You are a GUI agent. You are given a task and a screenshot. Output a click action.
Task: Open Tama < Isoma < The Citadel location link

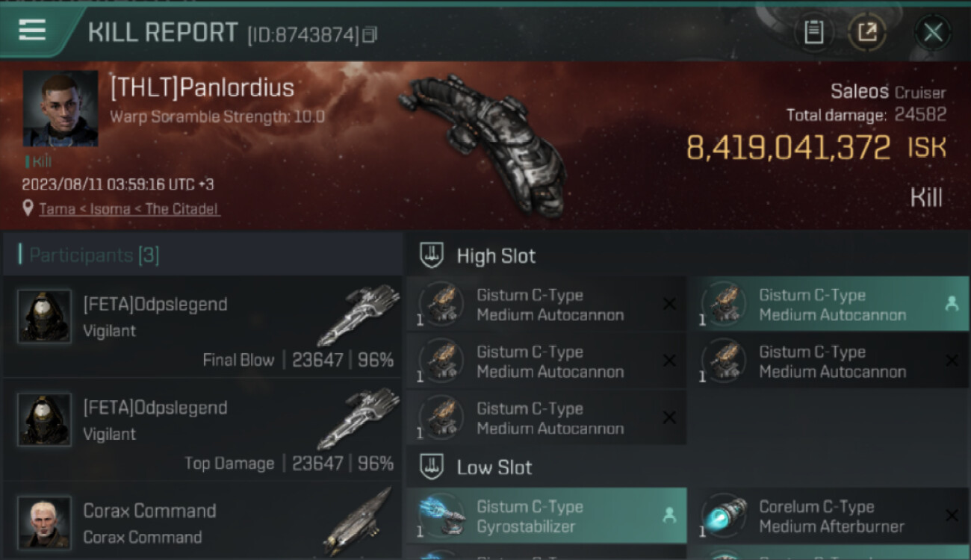[129, 209]
